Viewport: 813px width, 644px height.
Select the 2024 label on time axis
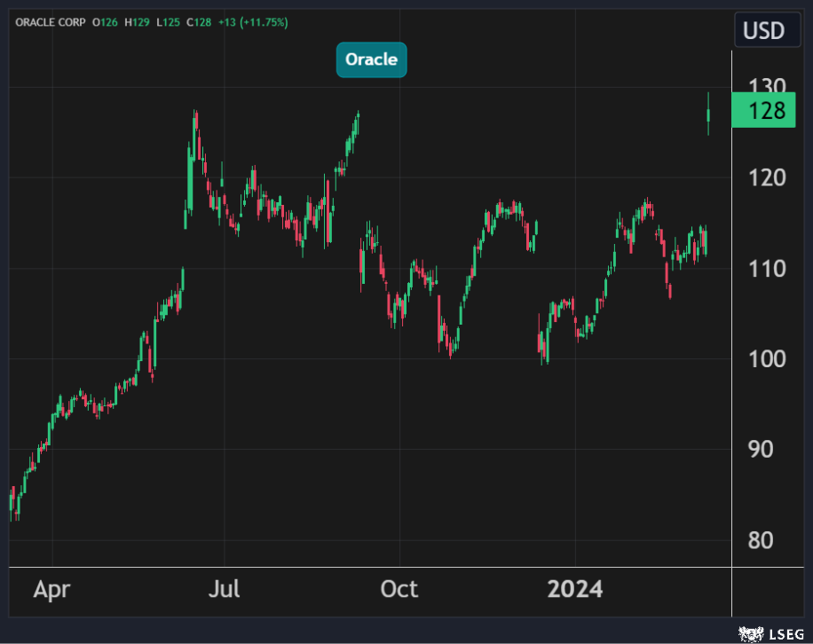coord(575,589)
